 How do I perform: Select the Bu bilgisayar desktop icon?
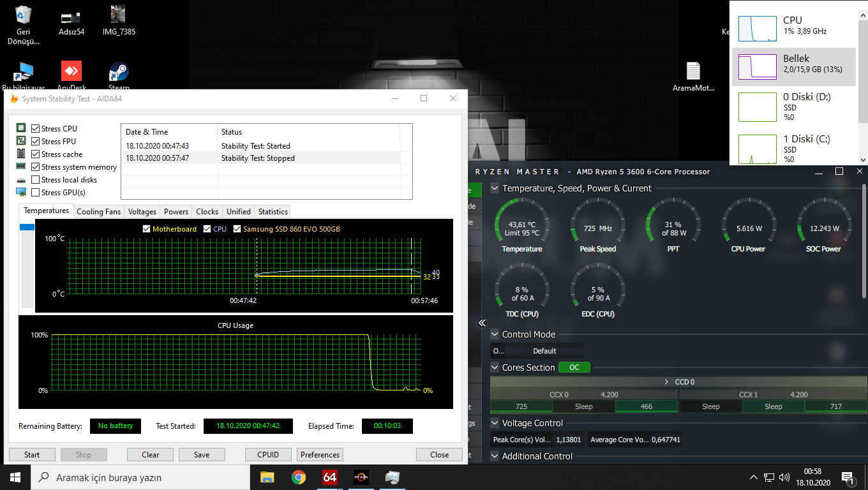(24, 75)
